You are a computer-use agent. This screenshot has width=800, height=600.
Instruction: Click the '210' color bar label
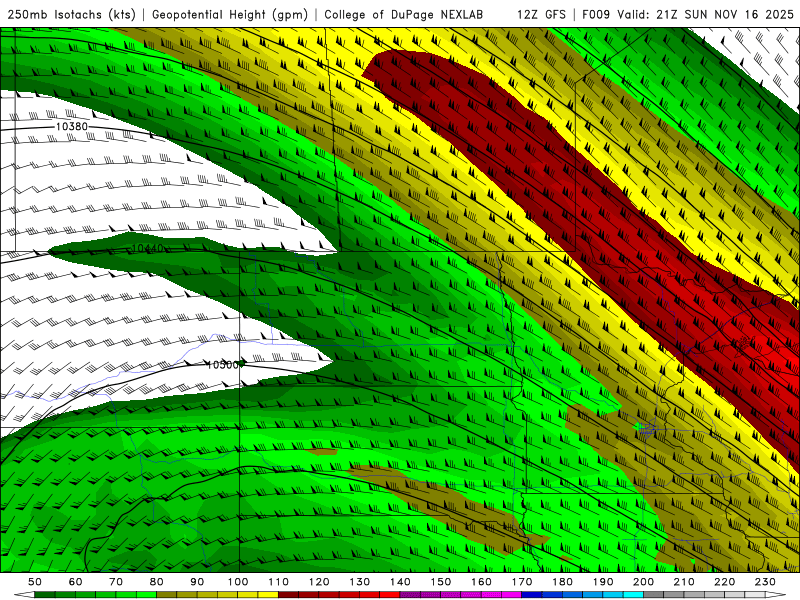pyautogui.click(x=684, y=582)
